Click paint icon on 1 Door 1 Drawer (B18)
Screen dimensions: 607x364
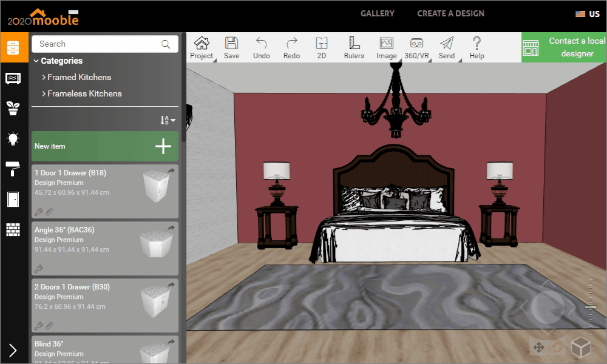coord(39,212)
